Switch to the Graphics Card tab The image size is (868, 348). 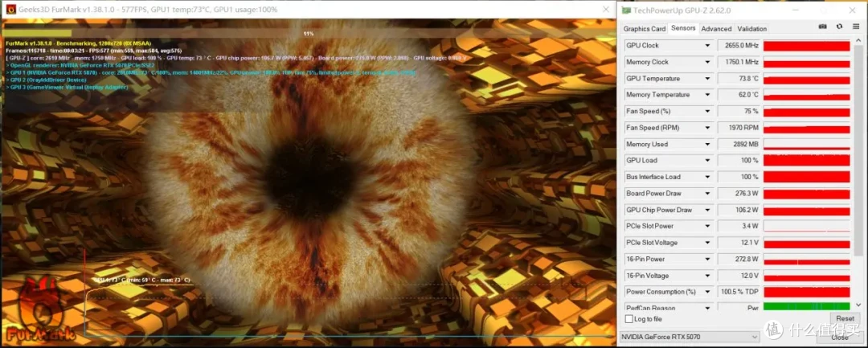[x=645, y=29]
